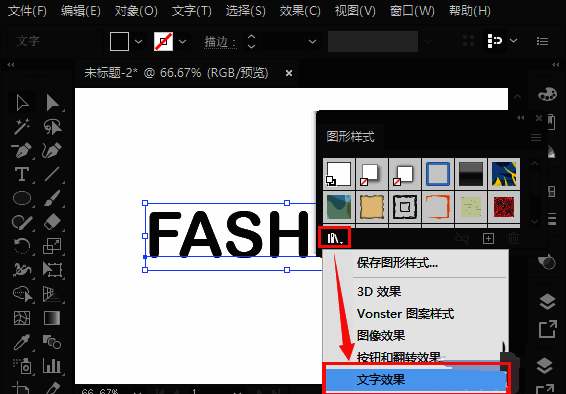Image resolution: width=566 pixels, height=394 pixels.
Task: Apply the tan parchment graphic style
Action: click(371, 207)
